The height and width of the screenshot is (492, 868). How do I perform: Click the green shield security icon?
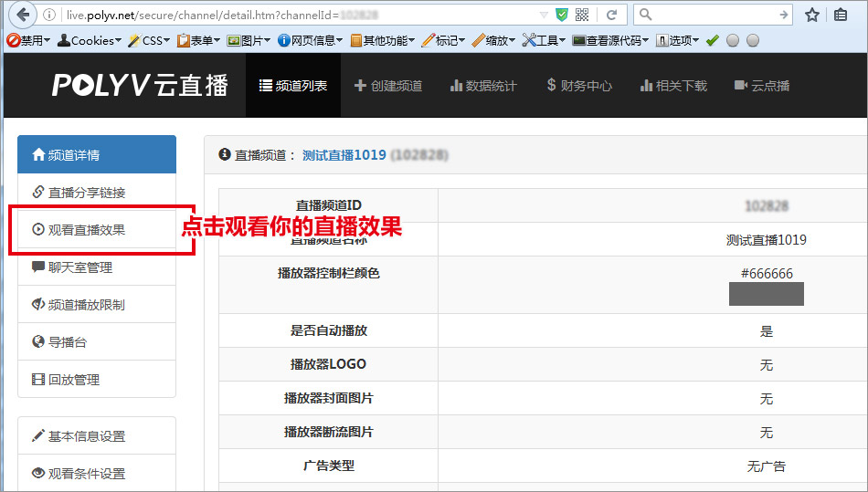click(x=562, y=15)
